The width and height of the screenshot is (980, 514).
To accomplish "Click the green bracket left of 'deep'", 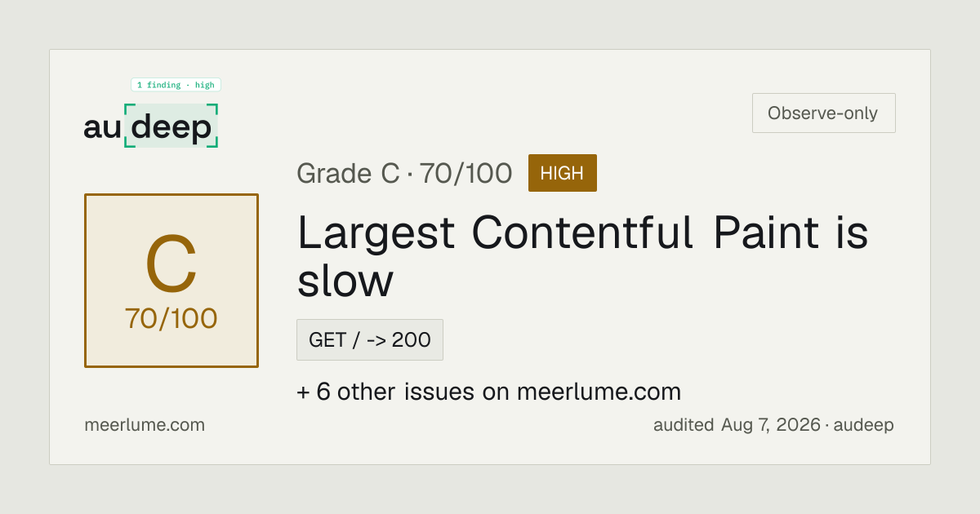I will click(x=129, y=126).
